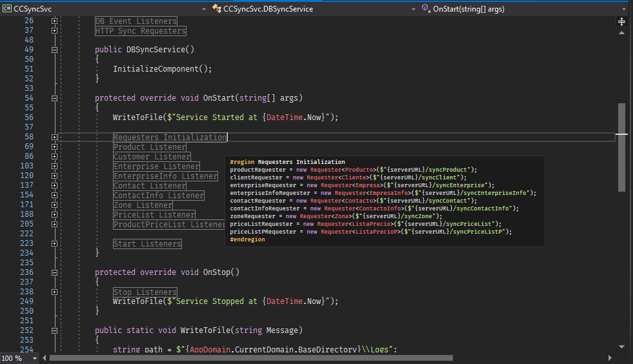Click the horizontal scrollbar thumb
Image resolution: width=633 pixels, height=364 pixels.
tap(251, 358)
